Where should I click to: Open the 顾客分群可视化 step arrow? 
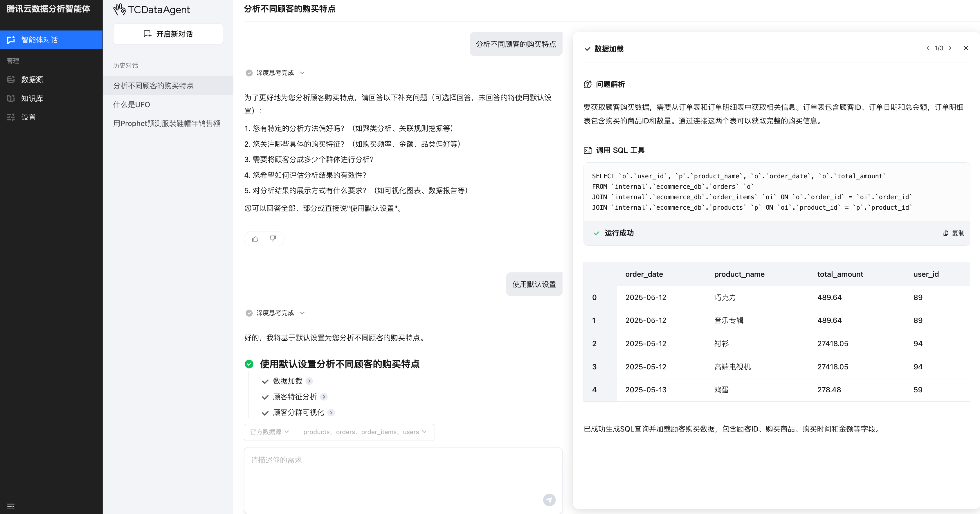coord(331,412)
